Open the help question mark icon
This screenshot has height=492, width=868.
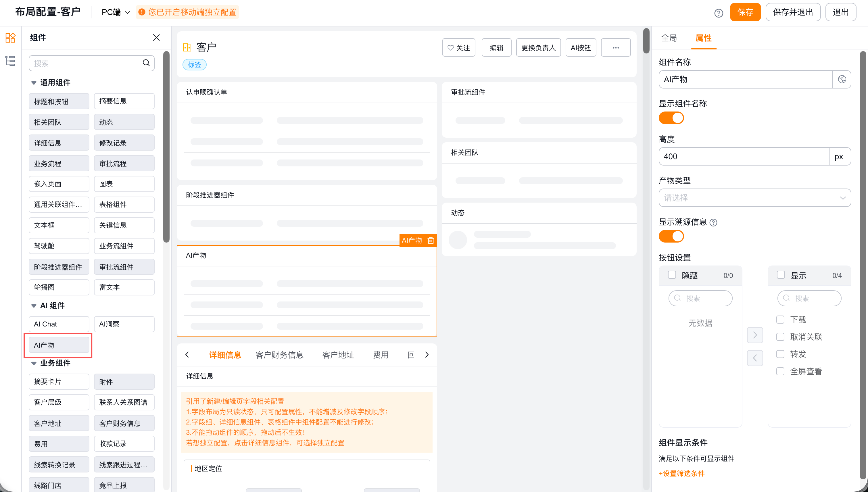719,13
